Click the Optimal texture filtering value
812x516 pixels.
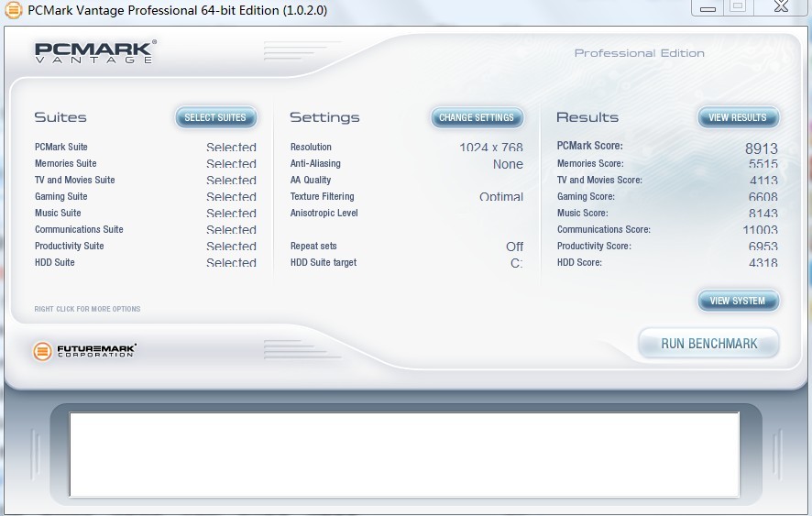pyautogui.click(x=501, y=197)
